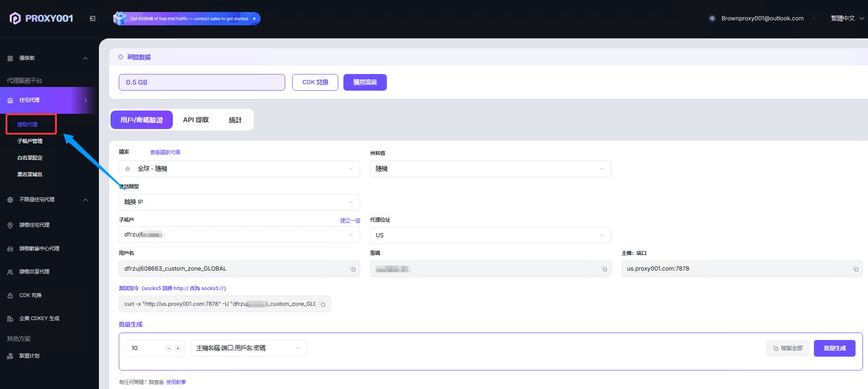Open 白名單設定 in the sidebar
Image resolution: width=868 pixels, height=389 pixels.
pyautogui.click(x=30, y=158)
